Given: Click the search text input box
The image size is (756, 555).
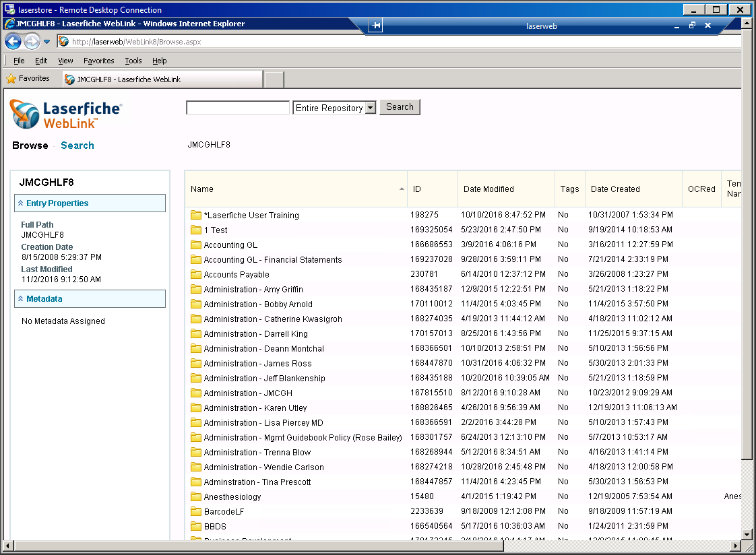Looking at the screenshot, I should pos(237,108).
